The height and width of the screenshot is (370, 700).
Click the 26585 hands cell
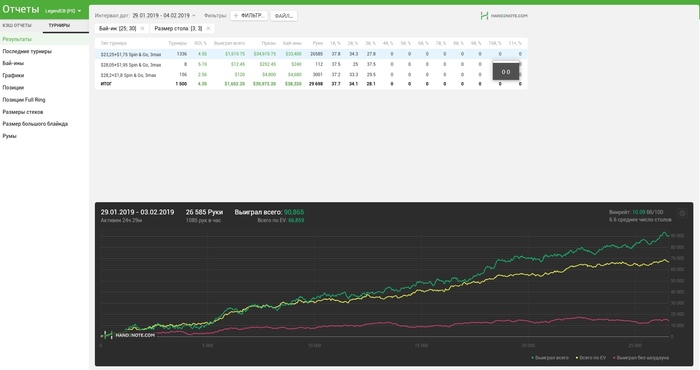(317, 54)
